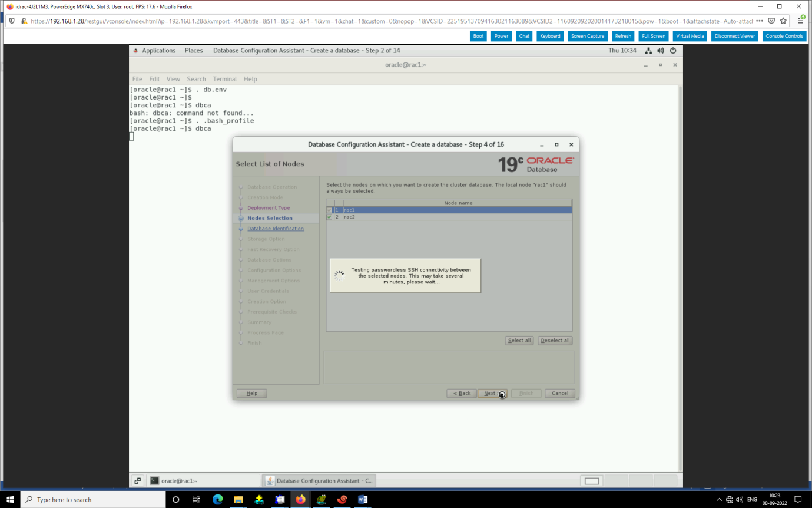Open Console Controls
Image resolution: width=812 pixels, height=508 pixels.
[784, 36]
